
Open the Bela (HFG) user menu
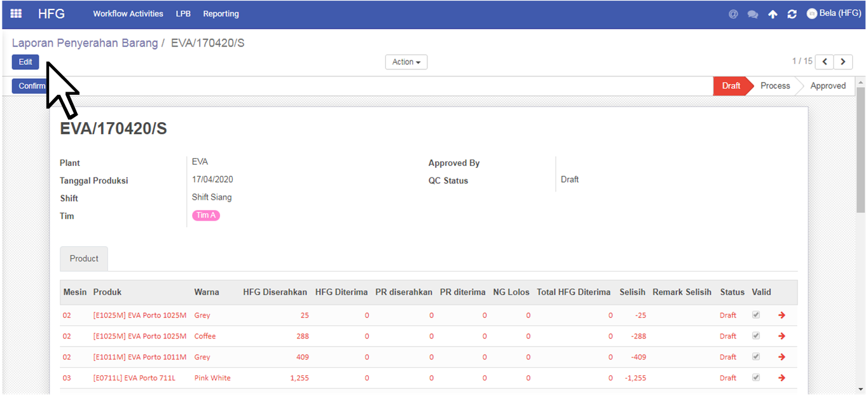834,13
